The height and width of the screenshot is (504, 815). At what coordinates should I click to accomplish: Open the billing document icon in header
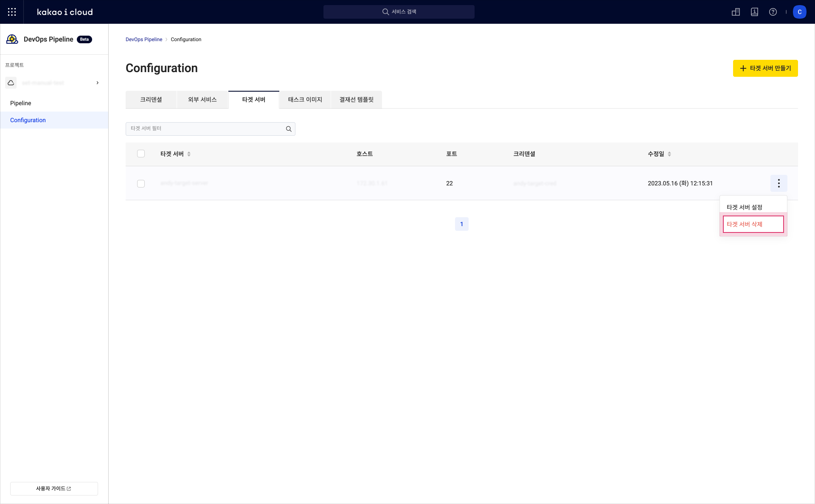pyautogui.click(x=754, y=12)
